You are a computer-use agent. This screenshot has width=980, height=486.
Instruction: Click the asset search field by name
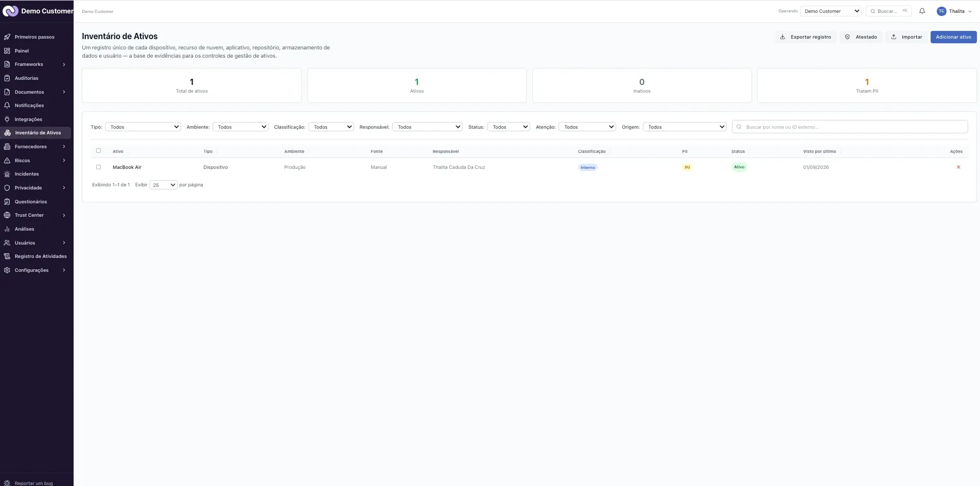pyautogui.click(x=850, y=127)
